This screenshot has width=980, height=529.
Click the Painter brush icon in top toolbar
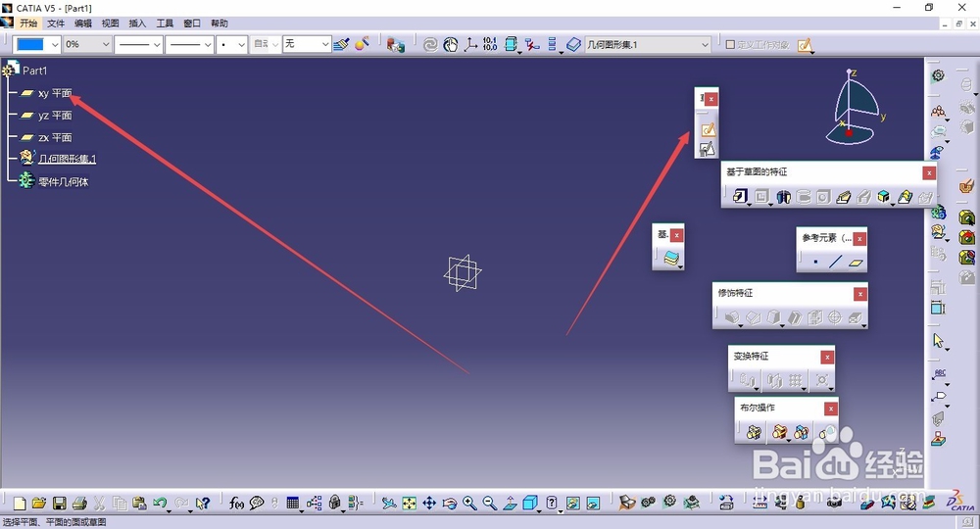click(x=341, y=44)
